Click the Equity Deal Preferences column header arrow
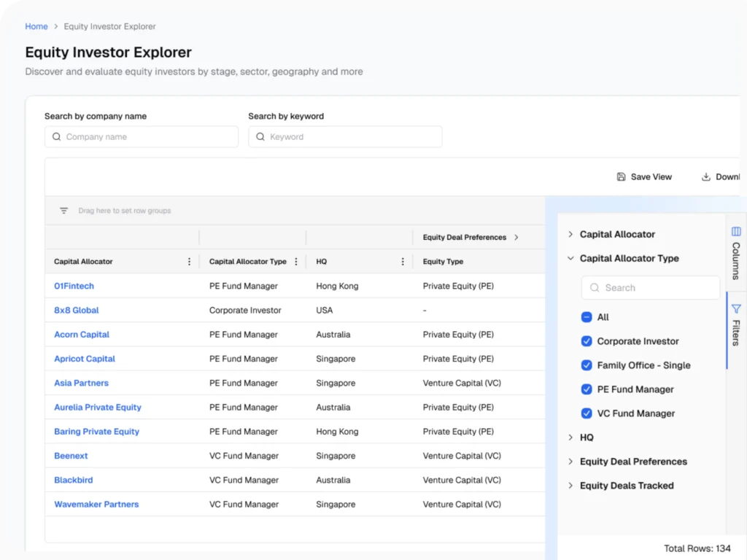This screenshot has height=560, width=747. [518, 237]
